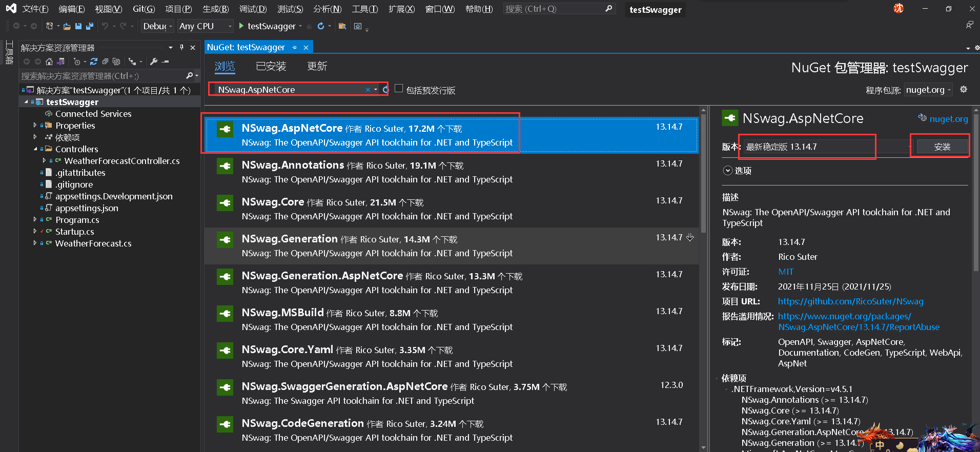Select Connected Services node
This screenshot has width=980, height=452.
click(x=93, y=114)
